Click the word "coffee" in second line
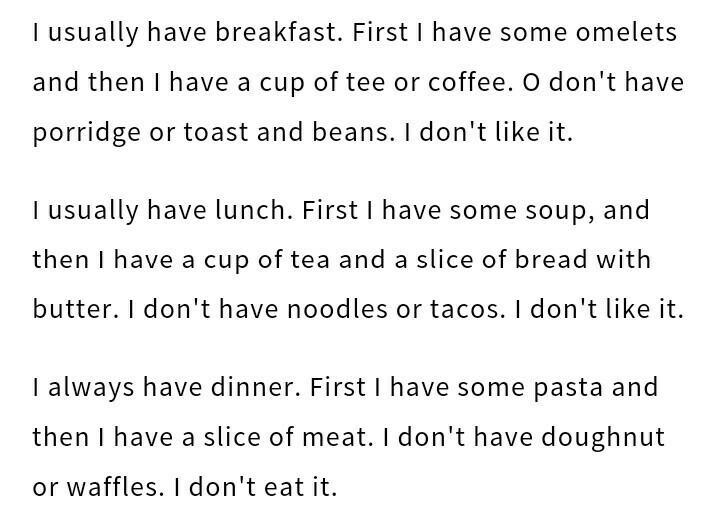720x527 pixels. tap(467, 82)
